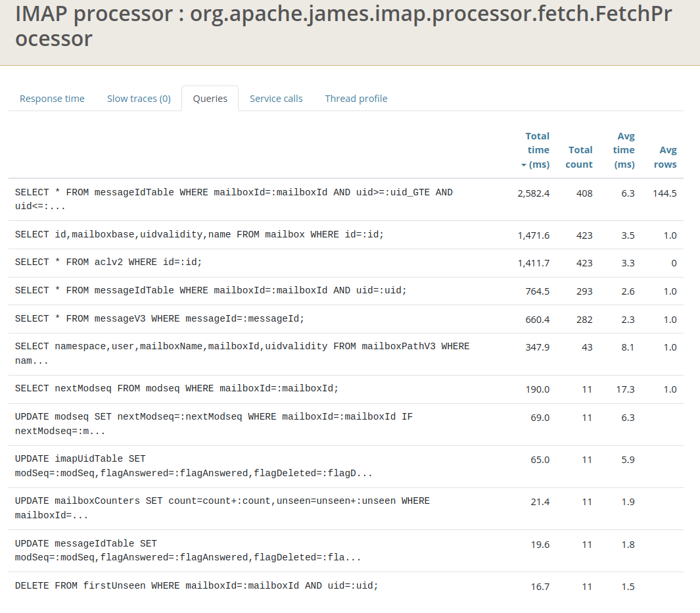Click the 408 total count cell
Image resolution: width=700 pixels, height=613 pixels.
click(x=584, y=193)
